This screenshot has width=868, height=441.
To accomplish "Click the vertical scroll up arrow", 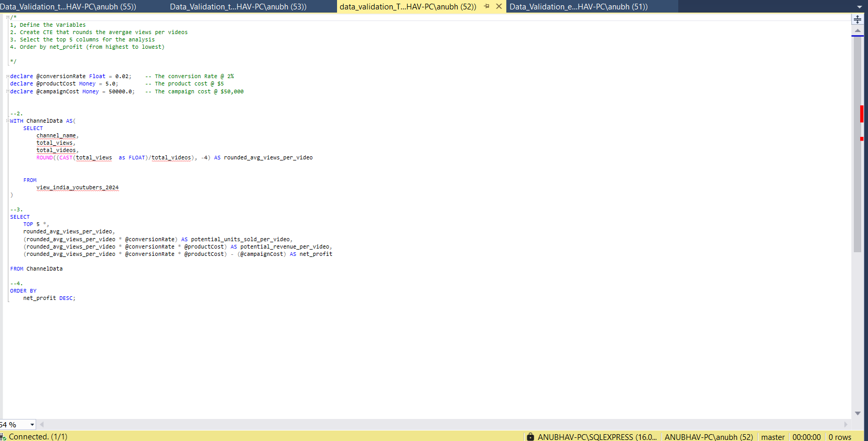I will pos(858,31).
